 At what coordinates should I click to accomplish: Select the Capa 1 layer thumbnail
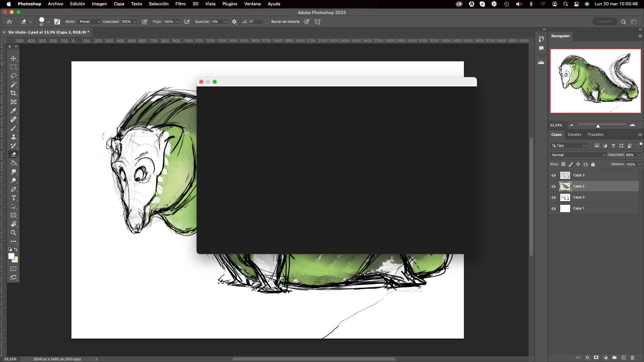coord(565,208)
